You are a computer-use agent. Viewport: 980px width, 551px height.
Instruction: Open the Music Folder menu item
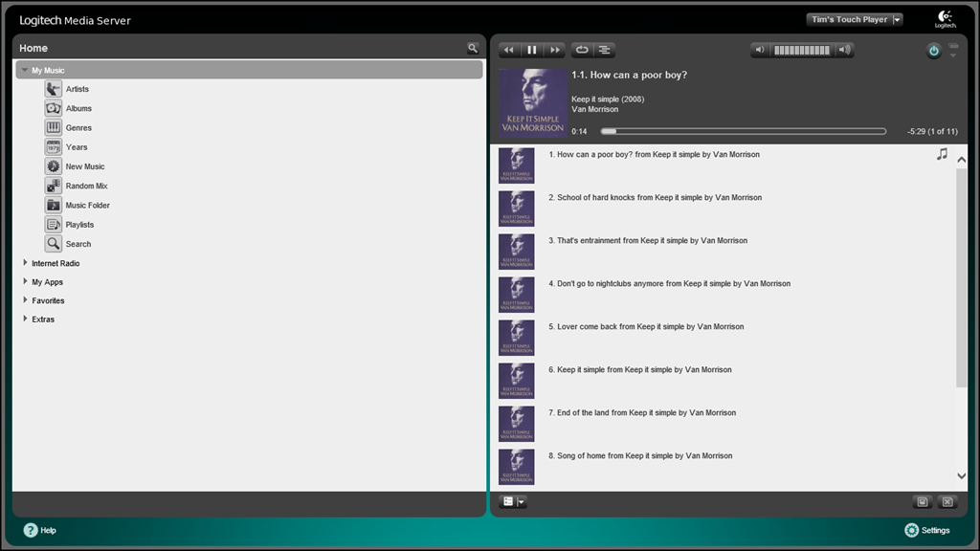click(87, 205)
